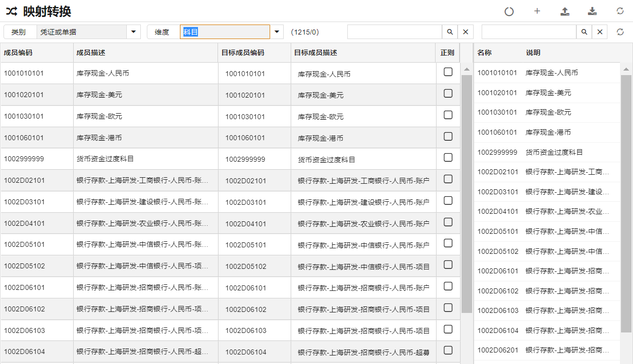Screen dimensions: 633x364
Task: Clear the right search box with the X icon
Action: click(599, 32)
